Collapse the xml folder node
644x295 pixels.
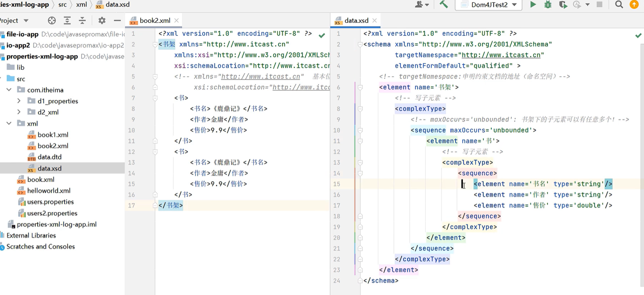(x=9, y=123)
